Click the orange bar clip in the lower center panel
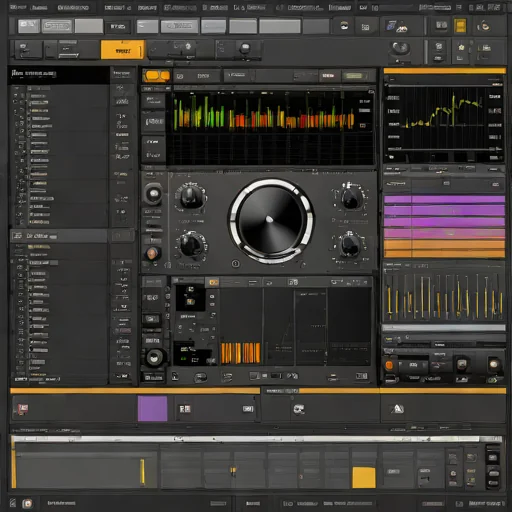This screenshot has height=512, width=512. click(240, 353)
